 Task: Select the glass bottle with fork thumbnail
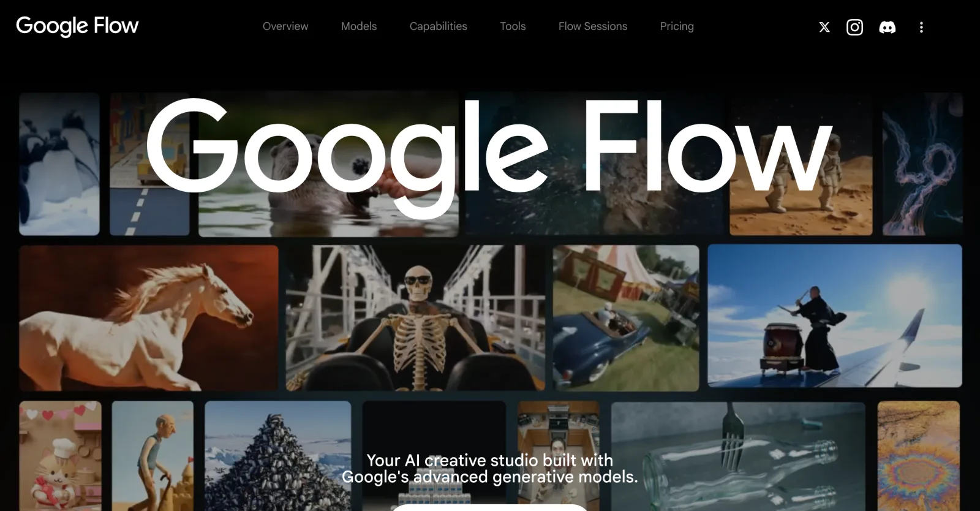coord(738,456)
